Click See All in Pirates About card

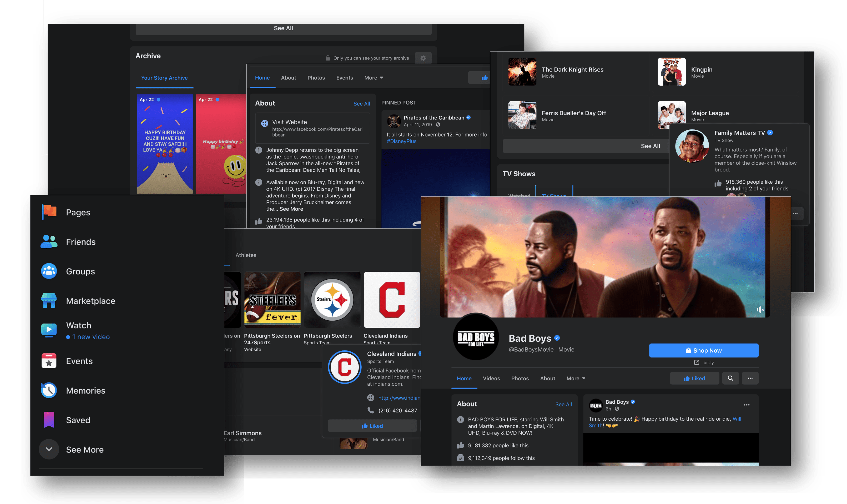tap(362, 104)
